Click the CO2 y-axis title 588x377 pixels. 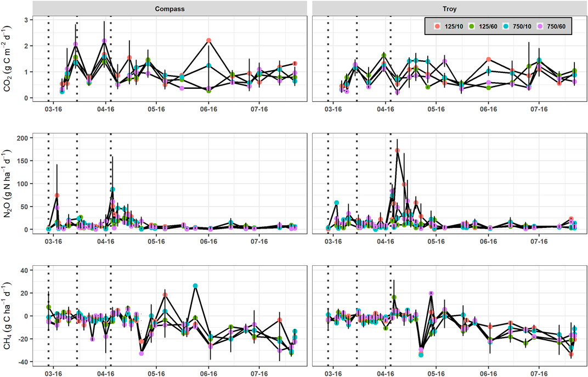click(8, 59)
